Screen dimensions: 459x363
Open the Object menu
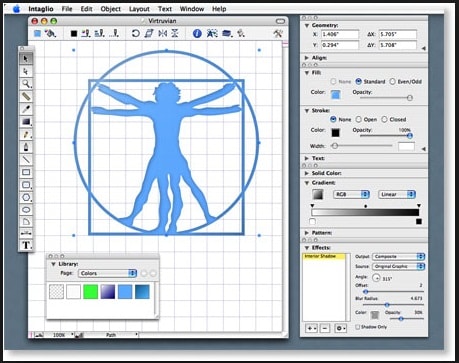click(111, 9)
